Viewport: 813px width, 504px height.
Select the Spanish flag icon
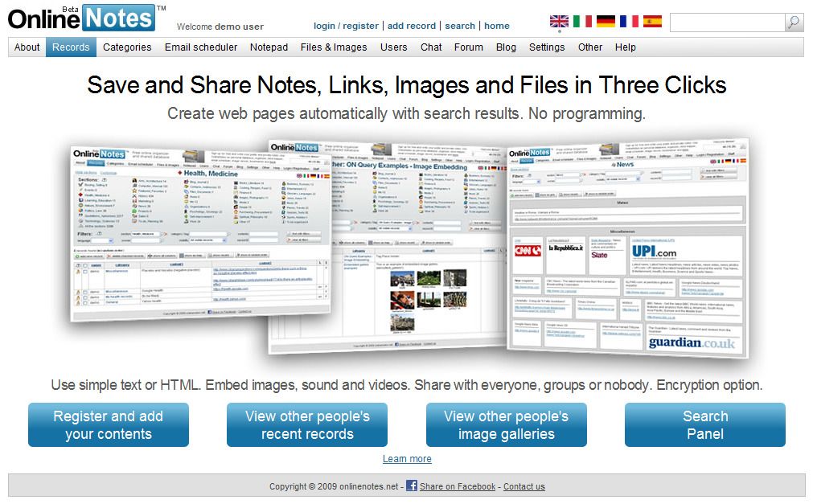(x=653, y=22)
